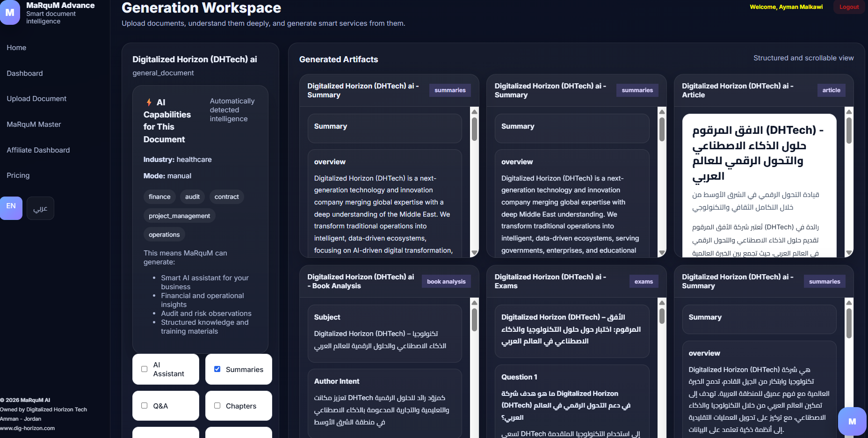Click www.dig-horizon.com footer text
Image resolution: width=868 pixels, height=438 pixels.
(x=27, y=428)
